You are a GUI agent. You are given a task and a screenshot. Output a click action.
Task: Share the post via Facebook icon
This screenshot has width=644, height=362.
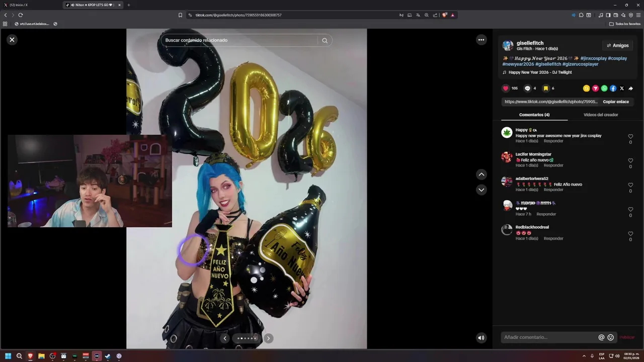pyautogui.click(x=613, y=88)
